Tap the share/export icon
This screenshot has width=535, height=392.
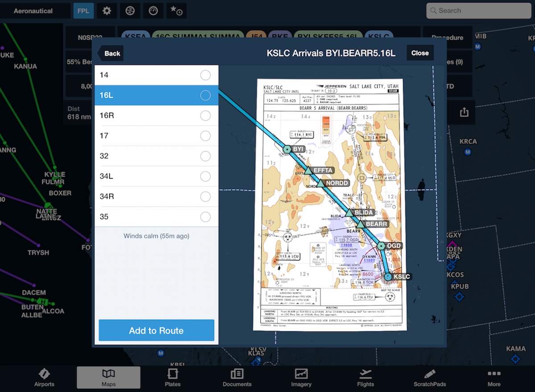(464, 112)
